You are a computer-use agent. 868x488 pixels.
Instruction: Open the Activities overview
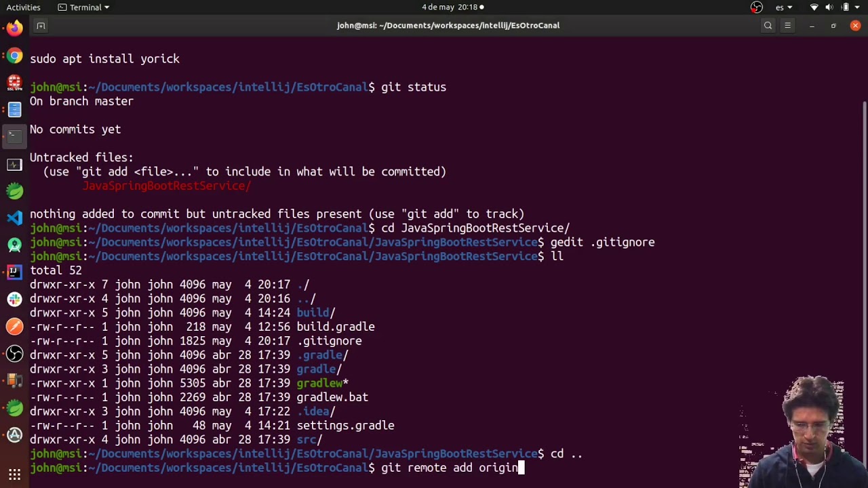(x=23, y=7)
